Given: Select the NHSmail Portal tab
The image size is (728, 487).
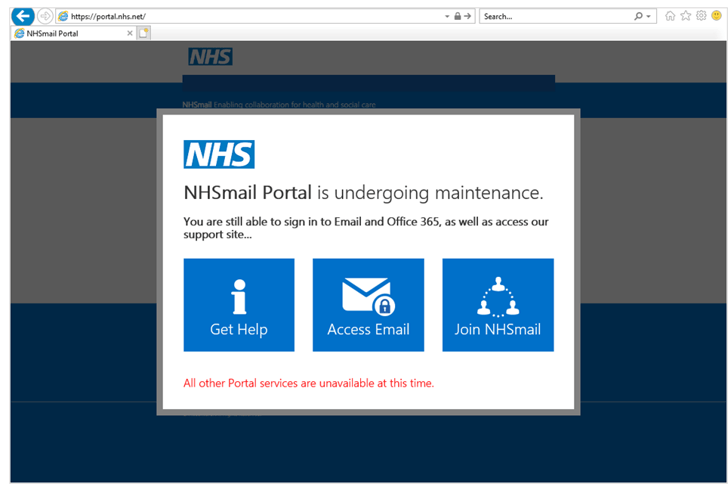Looking at the screenshot, I should pos(73,33).
